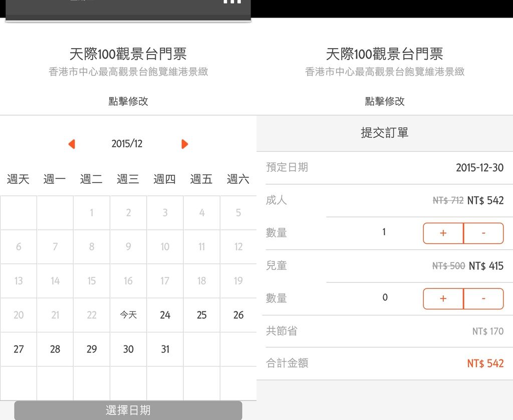Tap 點擊修改 link above the calendar
This screenshot has width=513, height=420.
coord(128,101)
